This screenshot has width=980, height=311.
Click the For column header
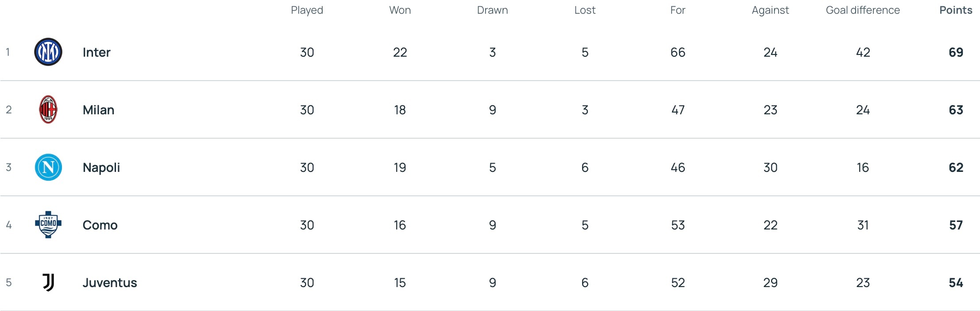678,10
